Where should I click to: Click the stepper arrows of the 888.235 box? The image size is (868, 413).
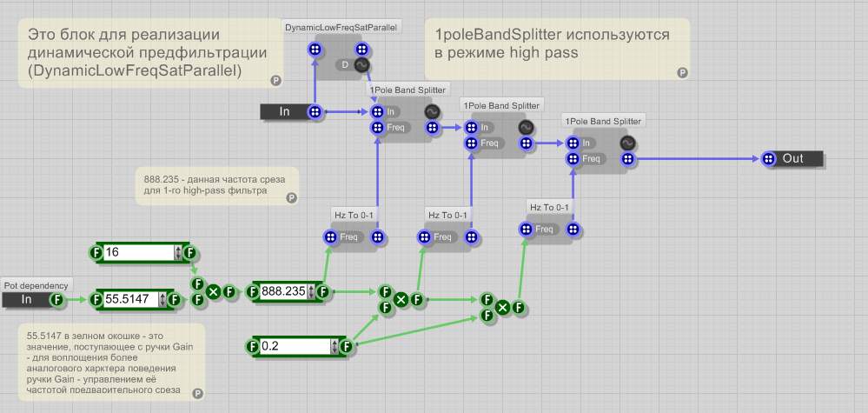tap(311, 292)
